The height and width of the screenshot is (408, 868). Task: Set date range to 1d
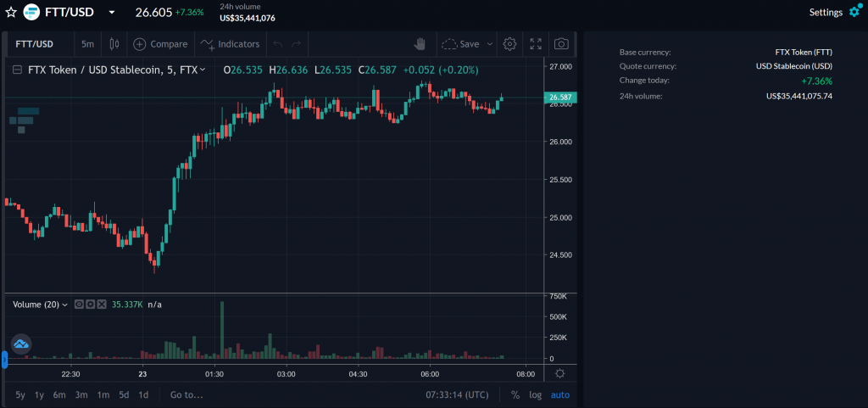coord(142,394)
